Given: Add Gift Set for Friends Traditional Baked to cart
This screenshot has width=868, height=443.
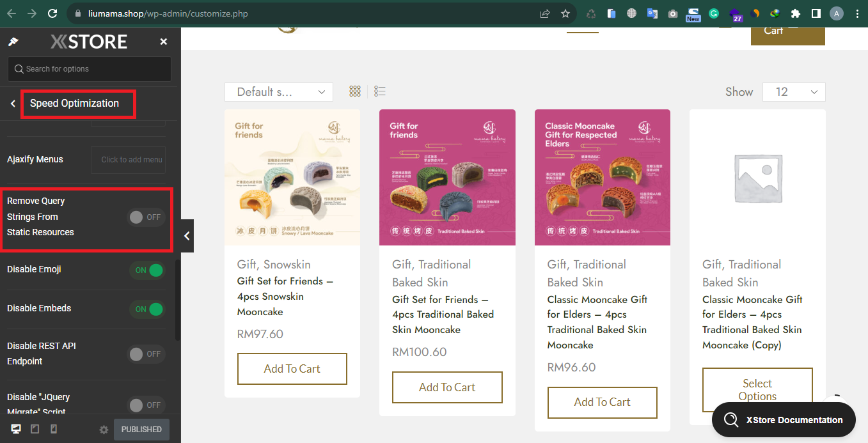Looking at the screenshot, I should click(x=447, y=387).
